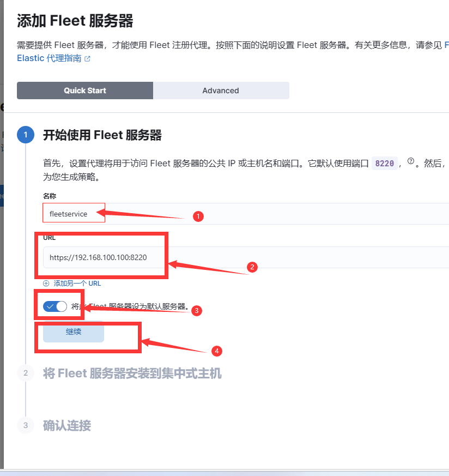The width and height of the screenshot is (449, 476).
Task: Click the external link icon after 代理指南
Action: tap(87, 59)
